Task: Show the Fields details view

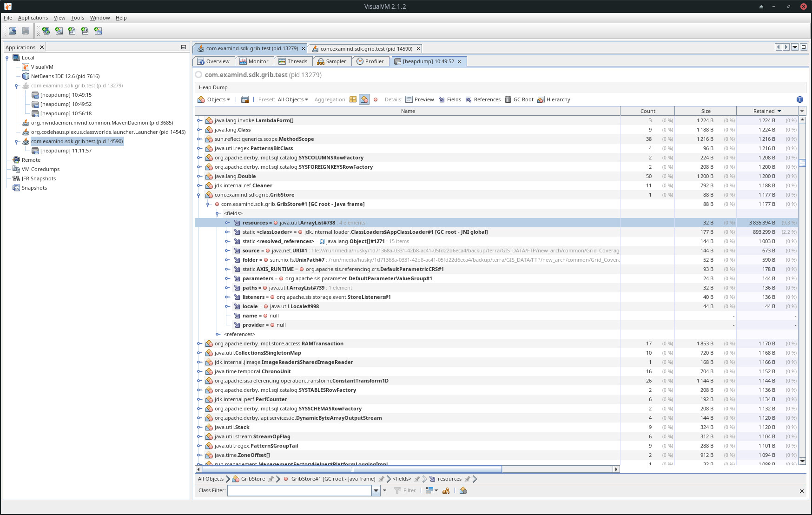Action: (449, 99)
